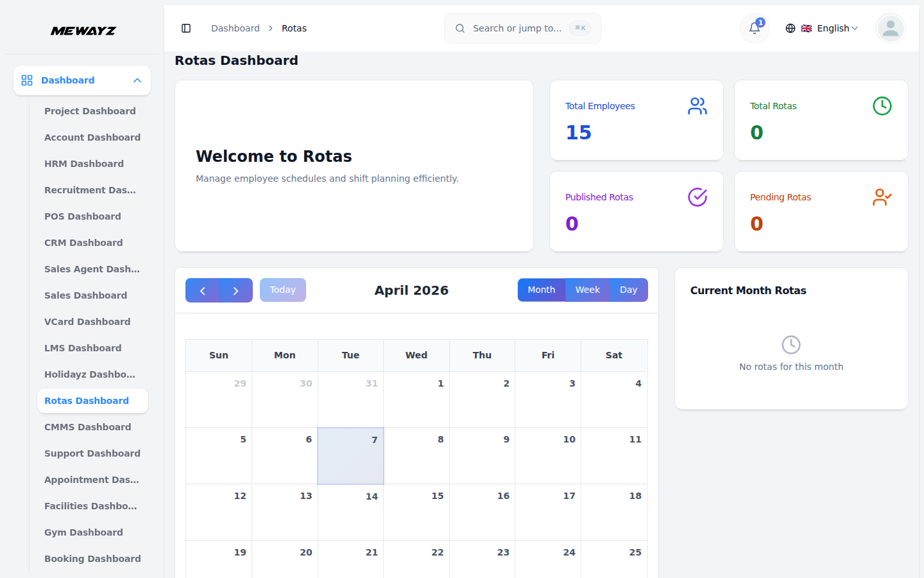Click the globe language icon

coord(790,28)
